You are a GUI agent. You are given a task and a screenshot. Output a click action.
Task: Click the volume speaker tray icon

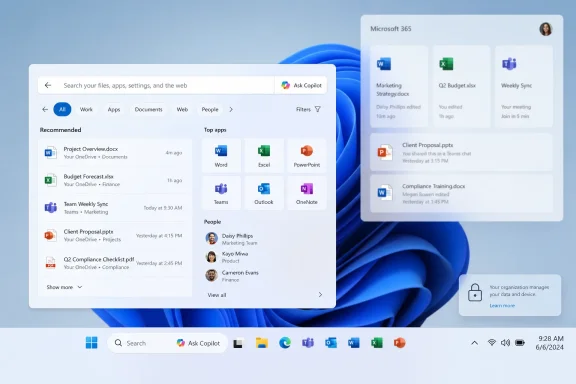coord(505,342)
